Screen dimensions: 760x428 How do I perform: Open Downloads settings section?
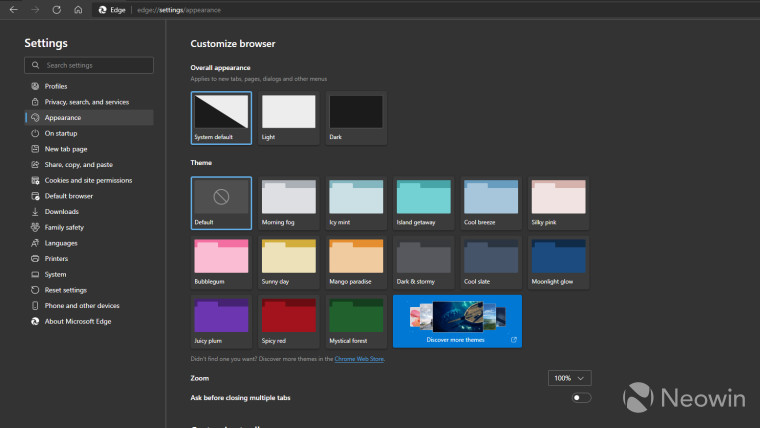(x=89, y=212)
